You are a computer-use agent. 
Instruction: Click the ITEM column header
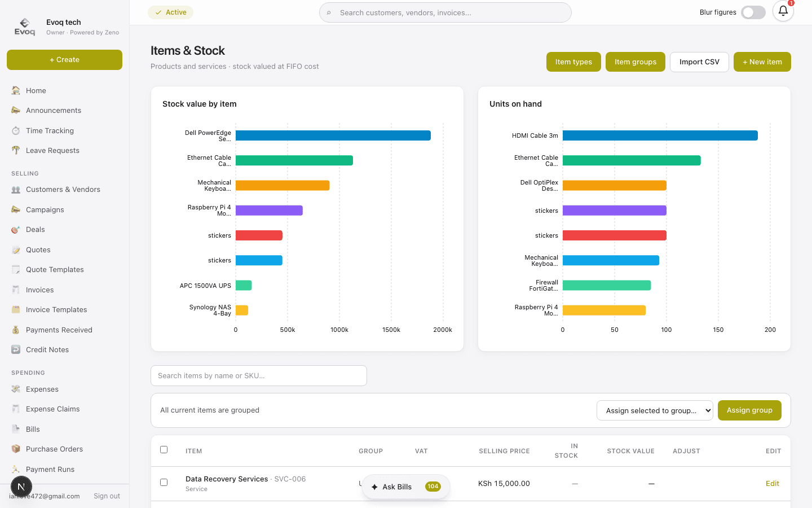tap(193, 451)
